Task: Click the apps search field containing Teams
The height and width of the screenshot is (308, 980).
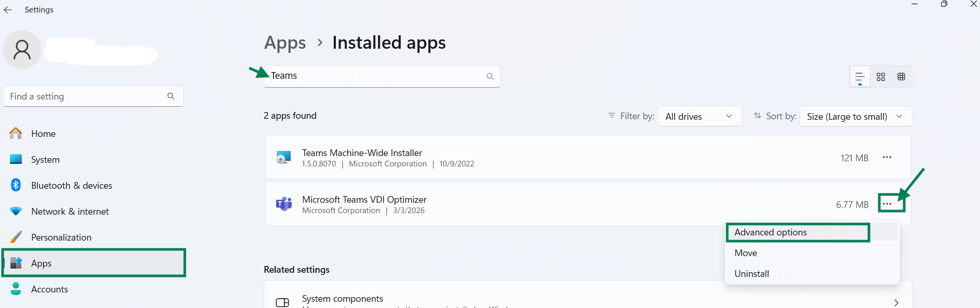Action: (382, 76)
